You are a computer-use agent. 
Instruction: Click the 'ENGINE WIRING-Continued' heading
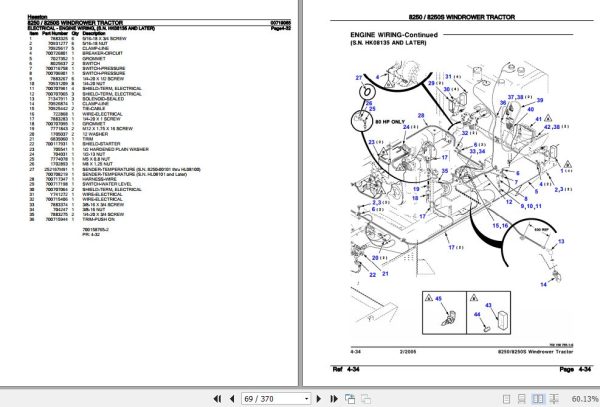394,35
